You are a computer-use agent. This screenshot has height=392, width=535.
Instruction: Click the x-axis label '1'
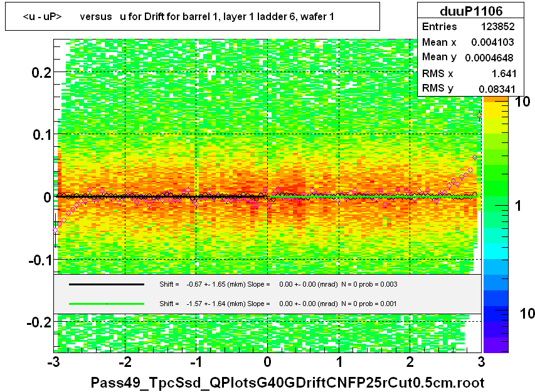click(x=339, y=362)
